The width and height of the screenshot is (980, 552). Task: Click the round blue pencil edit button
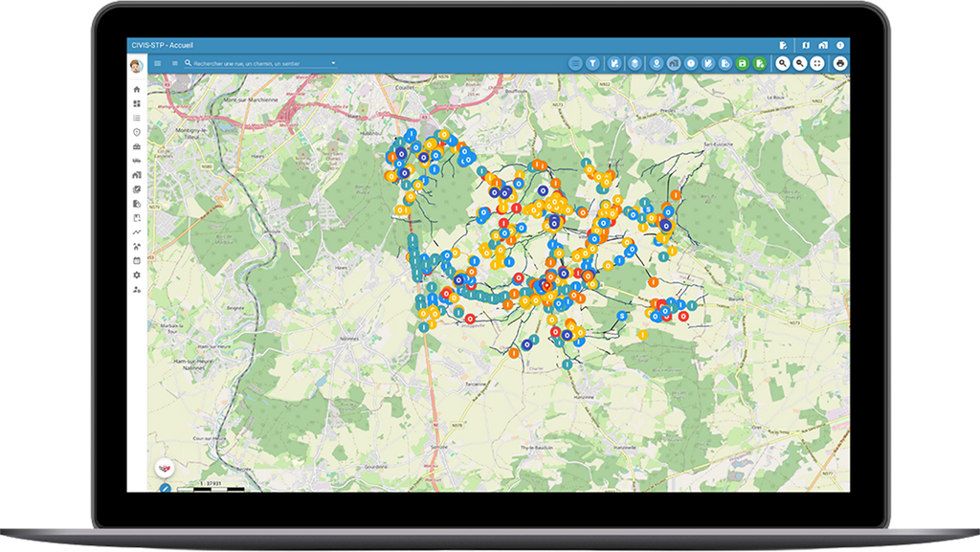(x=165, y=488)
